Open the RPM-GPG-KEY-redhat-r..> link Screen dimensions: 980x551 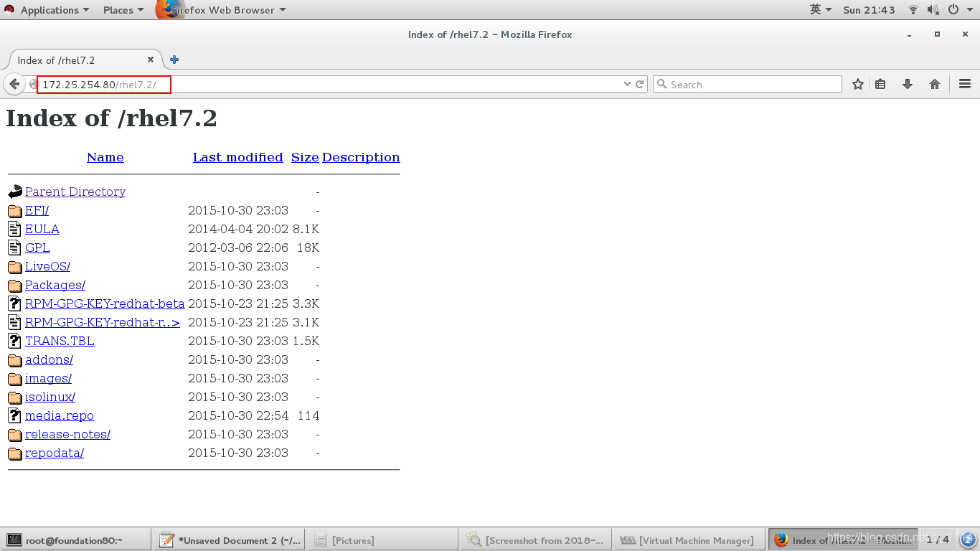(x=103, y=322)
